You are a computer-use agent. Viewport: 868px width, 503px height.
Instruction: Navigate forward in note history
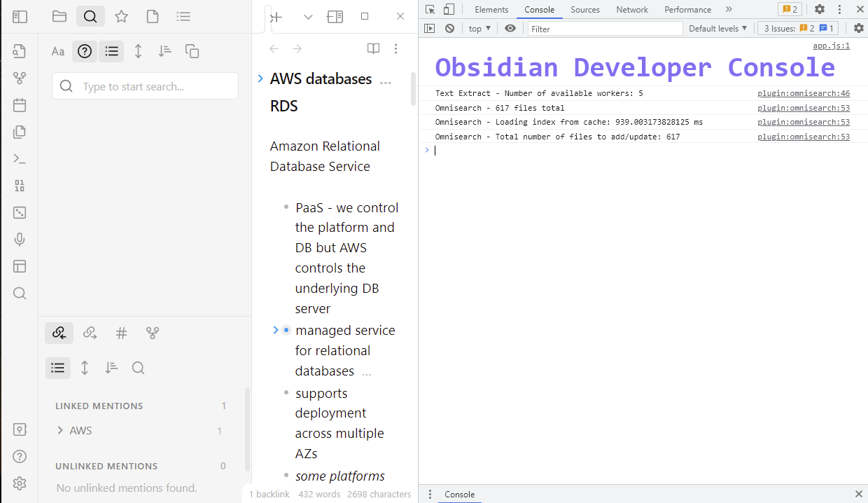pyautogui.click(x=297, y=48)
